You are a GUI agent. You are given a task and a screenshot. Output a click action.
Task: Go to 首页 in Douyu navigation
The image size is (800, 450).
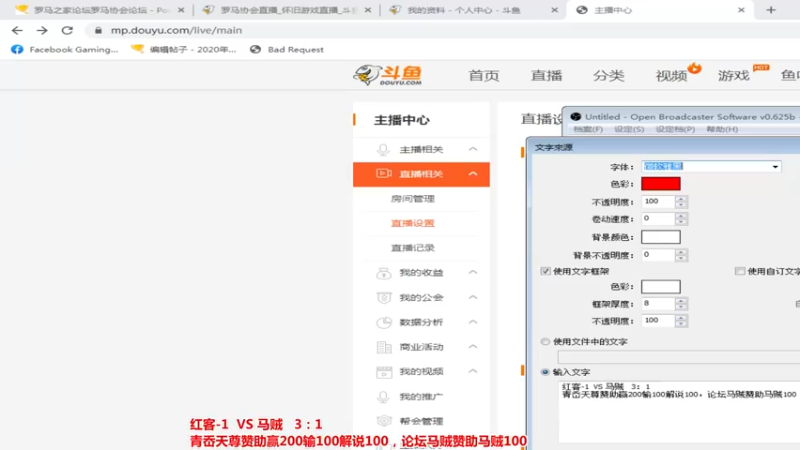tap(484, 76)
